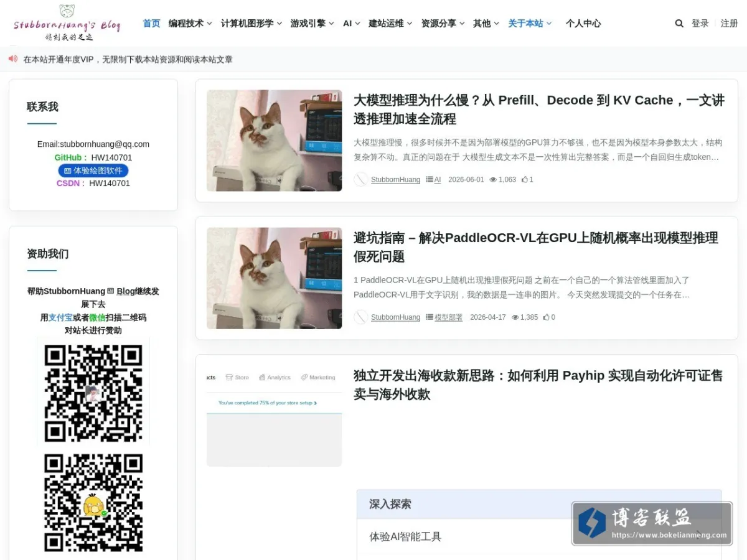The height and width of the screenshot is (560, 747).
Task: Expand the AI navigation dropdown
Action: click(x=352, y=24)
